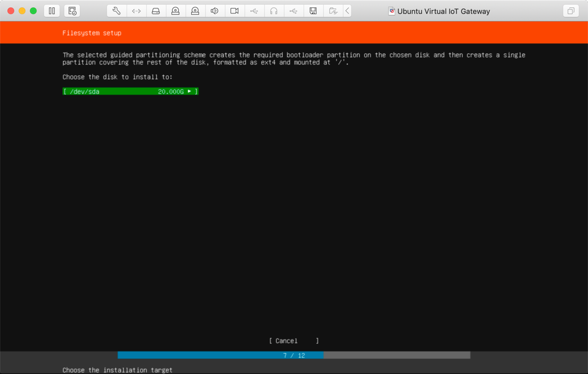Click the USB icon next to the camera icon
Screen dimensions: 588x374
coord(254,11)
